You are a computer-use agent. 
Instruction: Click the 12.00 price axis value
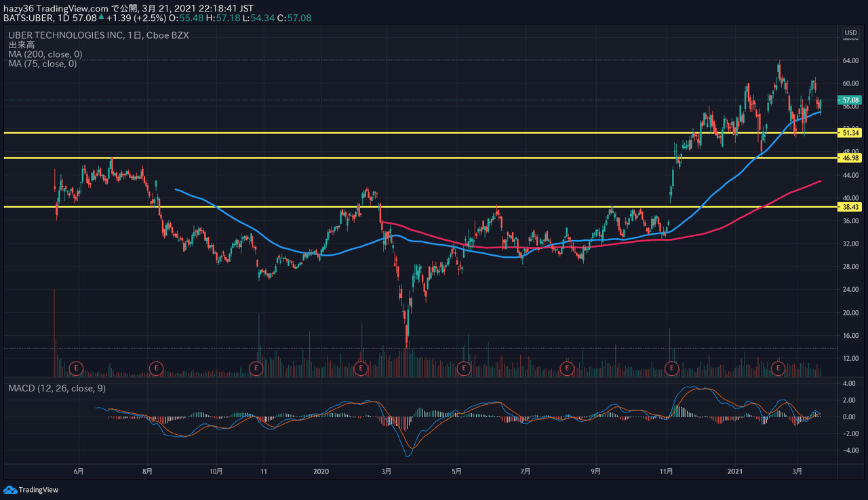850,358
